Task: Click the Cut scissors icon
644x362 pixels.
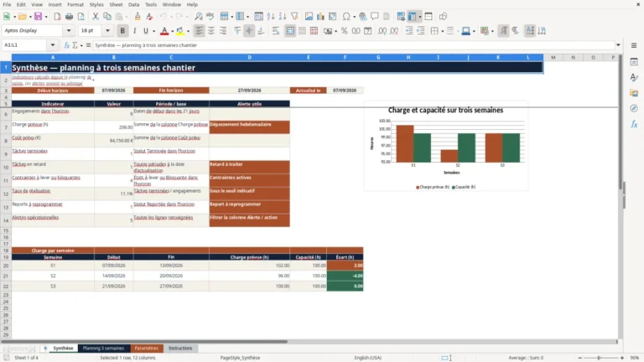Action: click(x=96, y=17)
